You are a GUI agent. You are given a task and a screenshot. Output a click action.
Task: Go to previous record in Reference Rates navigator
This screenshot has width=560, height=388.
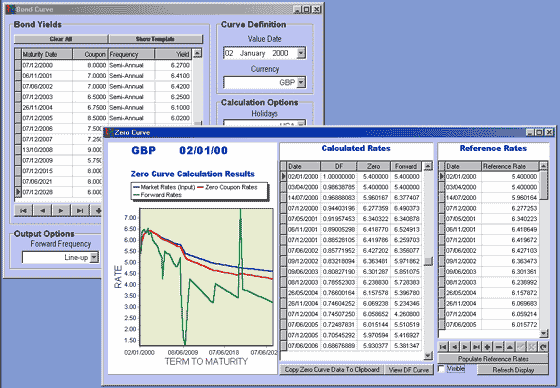point(454,347)
